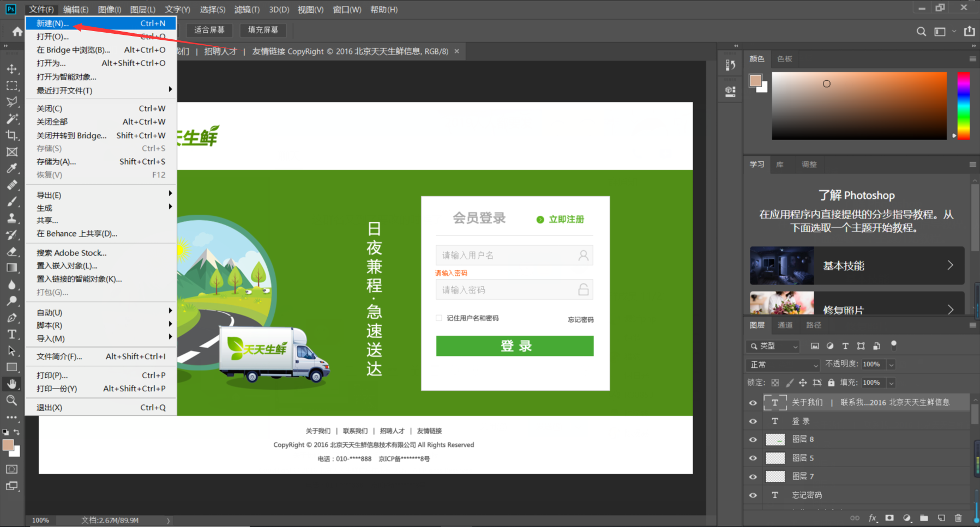980x527 pixels.
Task: Open the 不透明度 opacity dropdown arrow
Action: coord(891,365)
